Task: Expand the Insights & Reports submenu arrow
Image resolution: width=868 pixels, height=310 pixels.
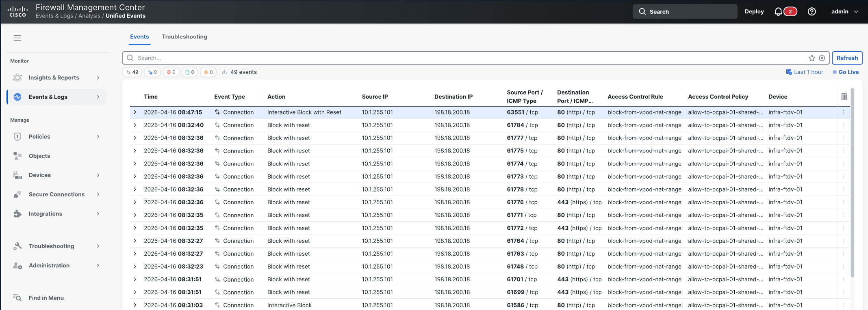Action: pos(98,77)
